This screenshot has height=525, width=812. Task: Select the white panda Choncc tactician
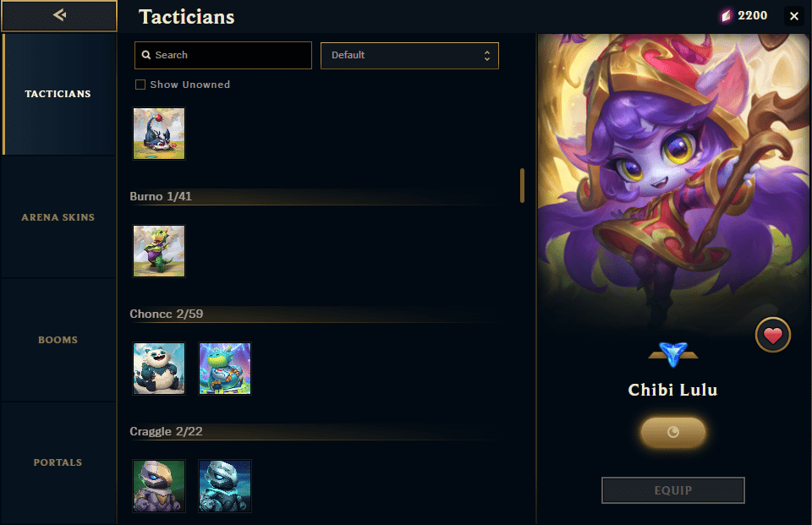pyautogui.click(x=159, y=369)
